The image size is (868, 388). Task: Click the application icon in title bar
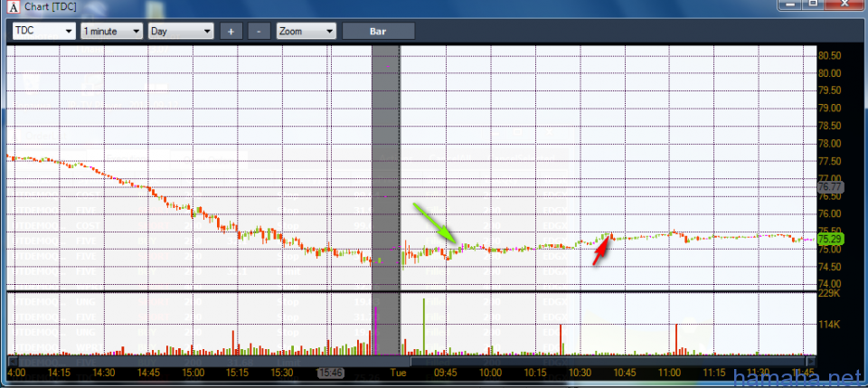(x=14, y=7)
